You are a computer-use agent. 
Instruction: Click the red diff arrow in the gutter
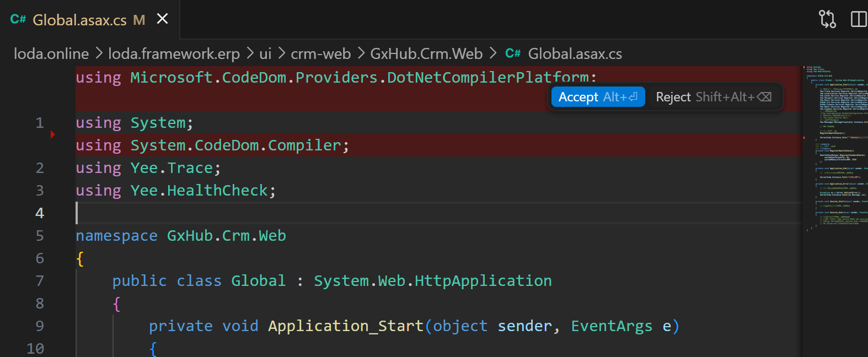coord(52,134)
